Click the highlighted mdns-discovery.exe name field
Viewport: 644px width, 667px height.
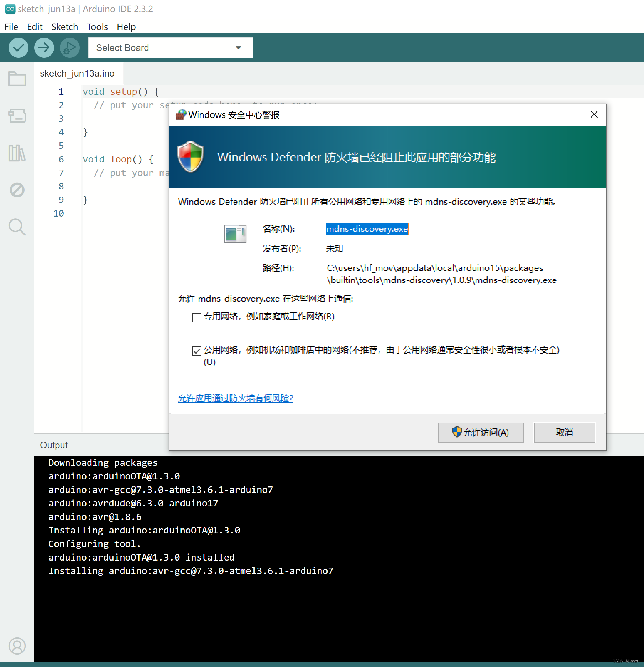click(x=367, y=229)
